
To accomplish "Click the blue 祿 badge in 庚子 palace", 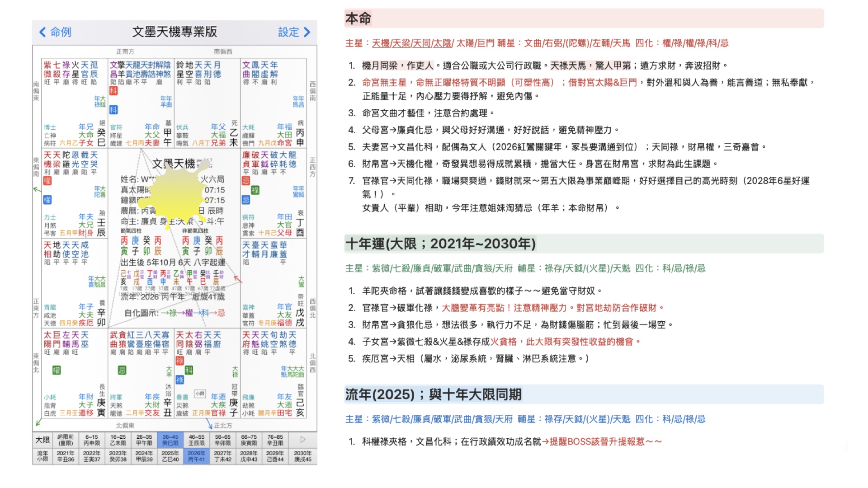I will pos(179,380).
